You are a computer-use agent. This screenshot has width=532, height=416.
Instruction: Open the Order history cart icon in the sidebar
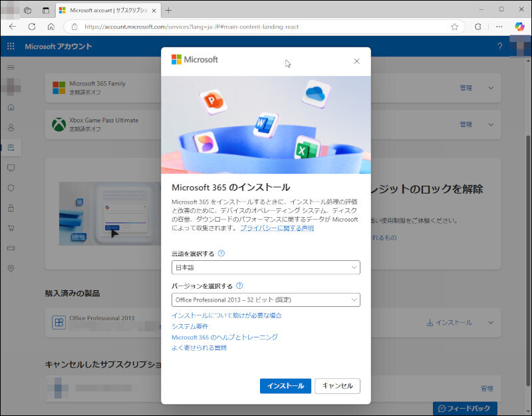tap(11, 228)
